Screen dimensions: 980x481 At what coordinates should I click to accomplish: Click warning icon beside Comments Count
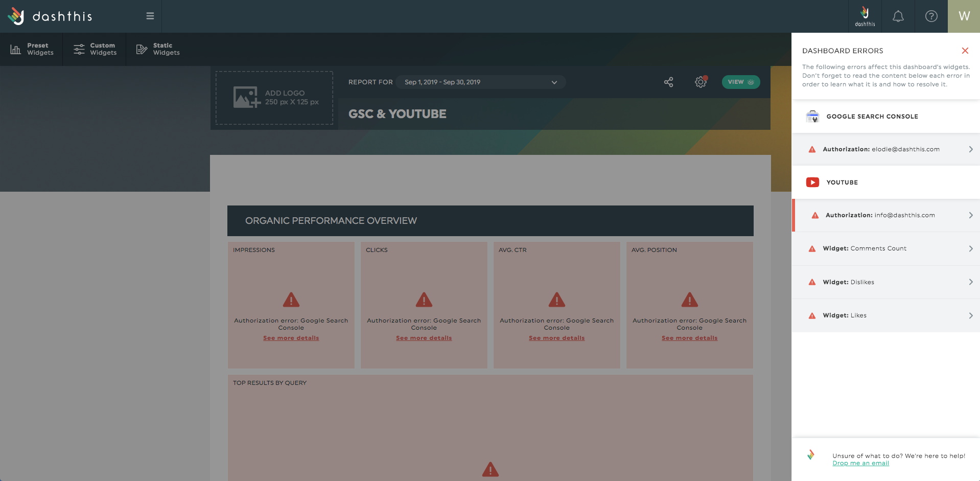pyautogui.click(x=812, y=249)
